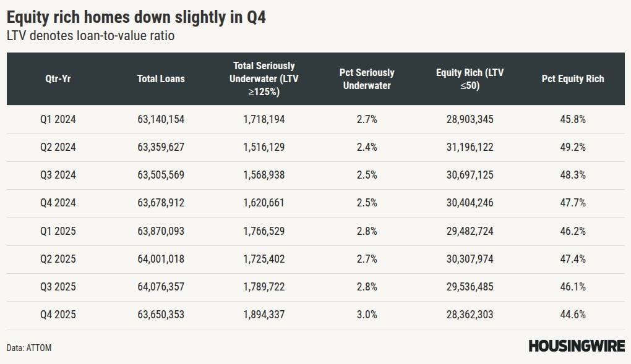Click the 63,140,154 total loans cell

(161, 119)
